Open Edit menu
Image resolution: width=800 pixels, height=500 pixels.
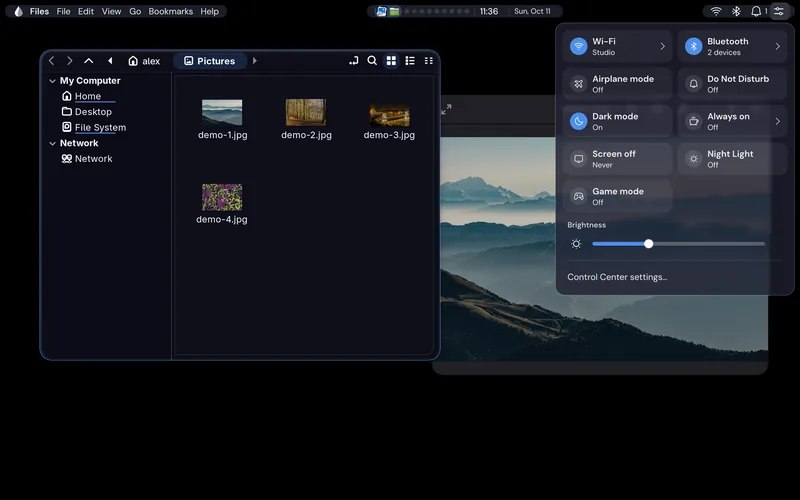point(86,11)
